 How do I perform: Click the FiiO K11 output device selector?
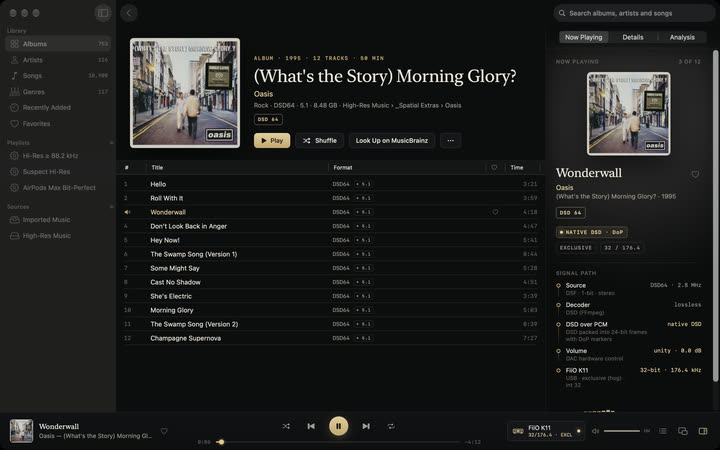[x=546, y=431]
